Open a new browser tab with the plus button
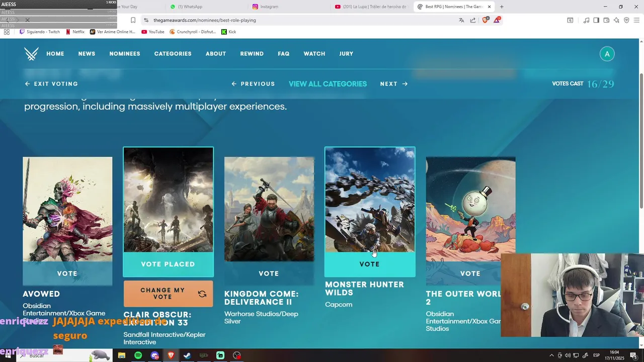Viewport: 644px width, 362px height. (x=502, y=7)
